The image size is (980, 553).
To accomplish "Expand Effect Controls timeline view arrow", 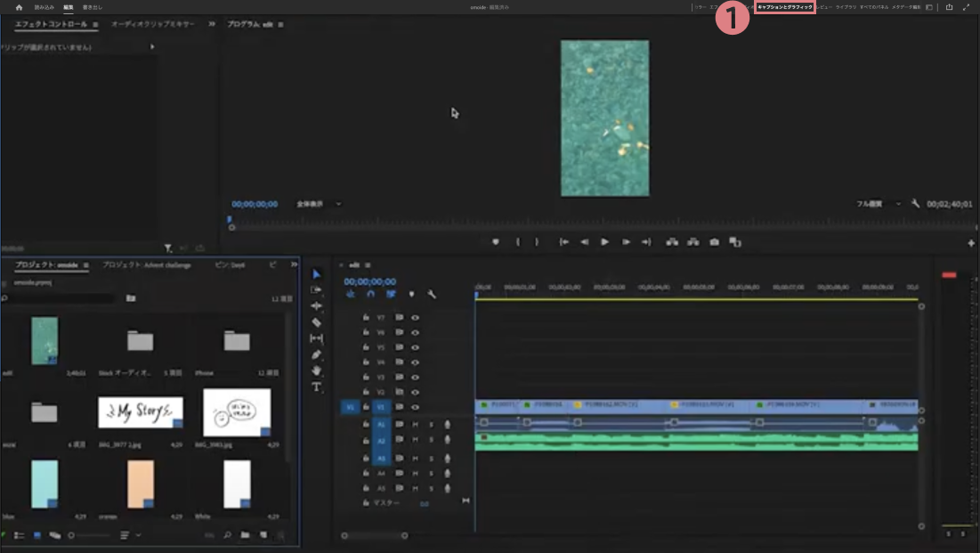I will pos(152,47).
